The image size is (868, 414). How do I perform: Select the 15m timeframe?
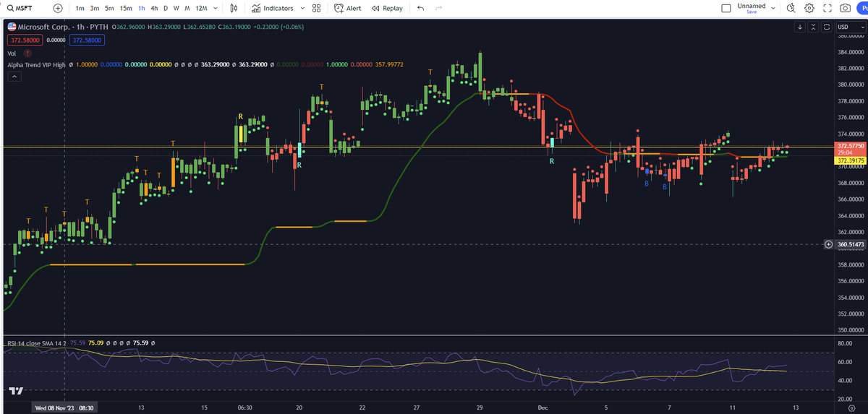point(126,8)
